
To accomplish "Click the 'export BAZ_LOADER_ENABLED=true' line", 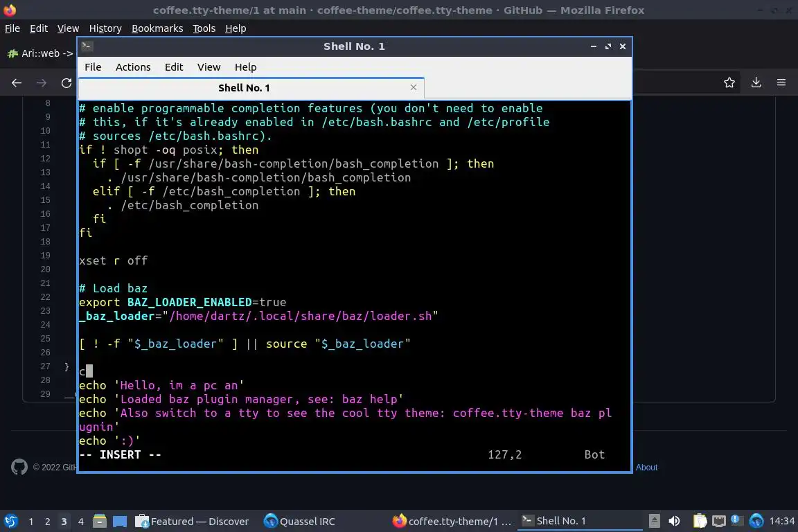I will [182, 303].
